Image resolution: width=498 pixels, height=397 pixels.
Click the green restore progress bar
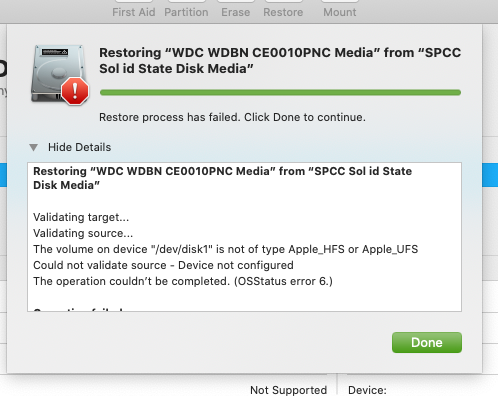280,92
